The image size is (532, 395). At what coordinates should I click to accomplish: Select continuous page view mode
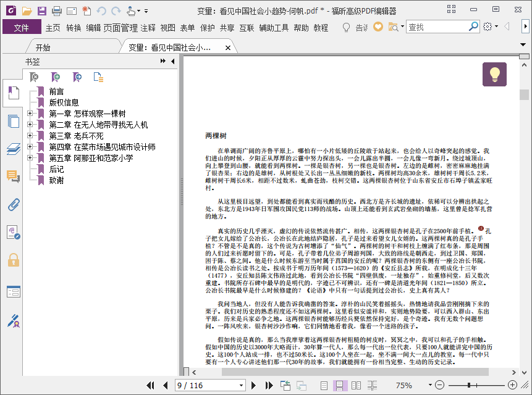340,385
